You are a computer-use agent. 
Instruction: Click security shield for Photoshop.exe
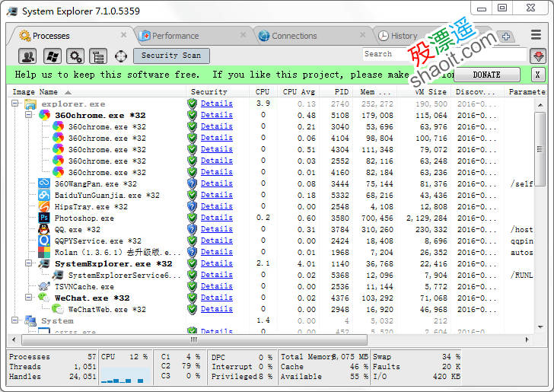pyautogui.click(x=192, y=218)
